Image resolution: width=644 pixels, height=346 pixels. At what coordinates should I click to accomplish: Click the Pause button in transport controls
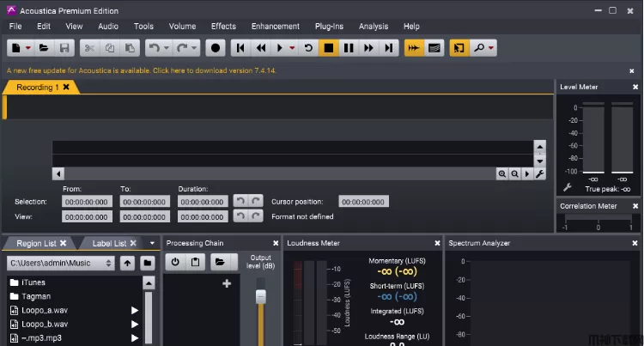[349, 48]
